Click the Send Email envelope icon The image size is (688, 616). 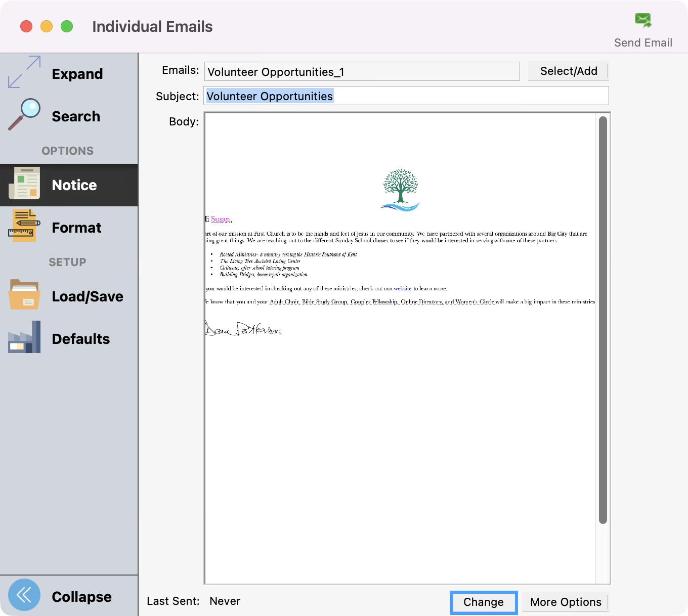coord(643,20)
